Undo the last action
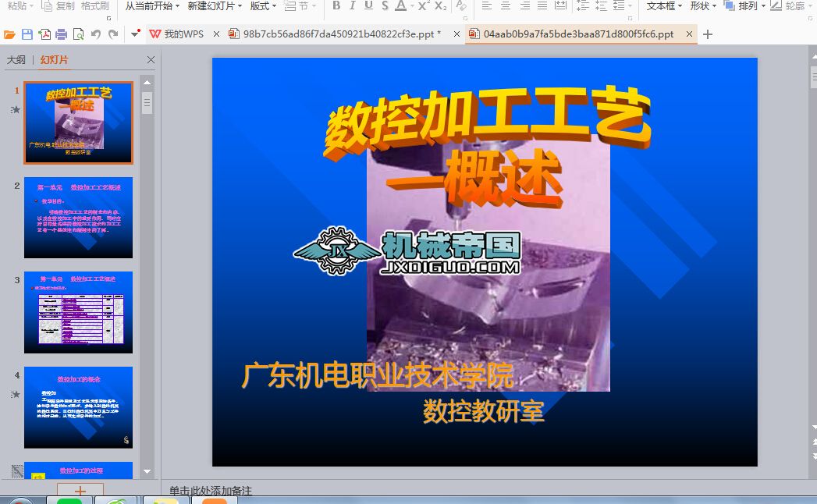Viewport: 817px width, 504px height. tap(96, 34)
